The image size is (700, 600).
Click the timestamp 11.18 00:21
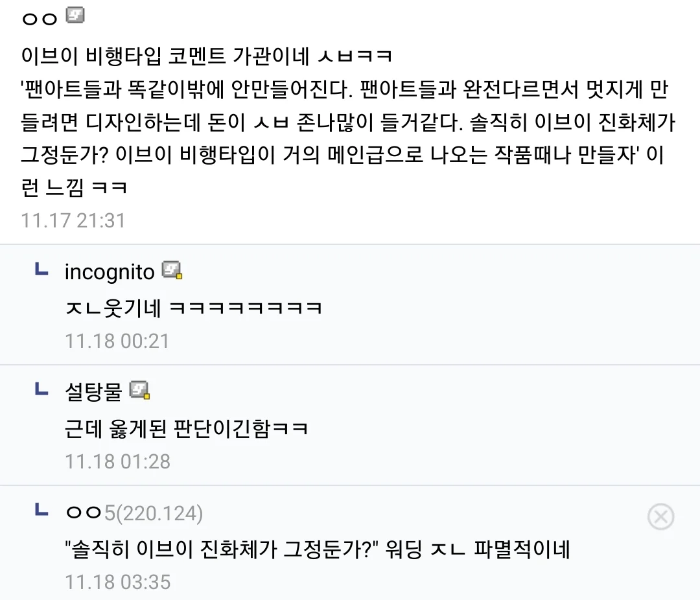click(117, 341)
